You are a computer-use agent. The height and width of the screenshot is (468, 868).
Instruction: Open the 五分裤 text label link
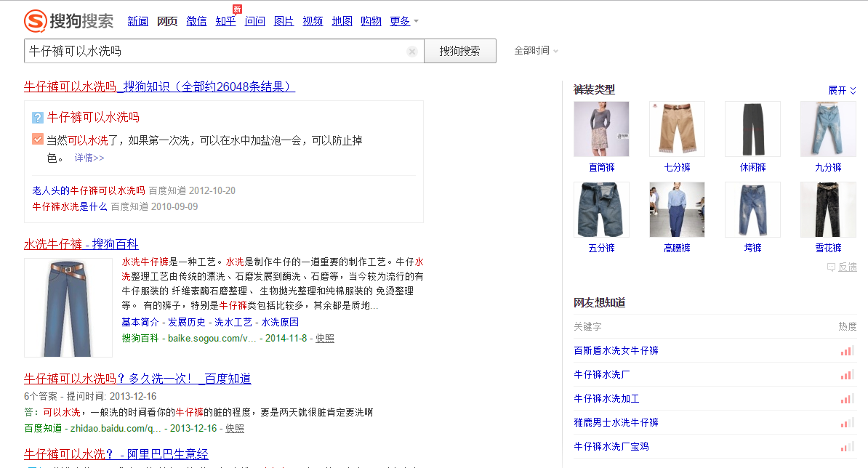pos(602,249)
